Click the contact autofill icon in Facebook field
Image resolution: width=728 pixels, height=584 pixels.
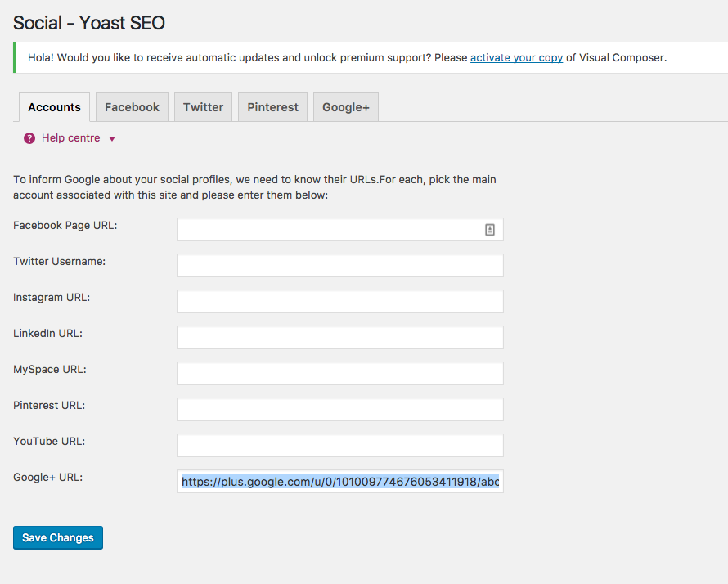[x=490, y=230]
